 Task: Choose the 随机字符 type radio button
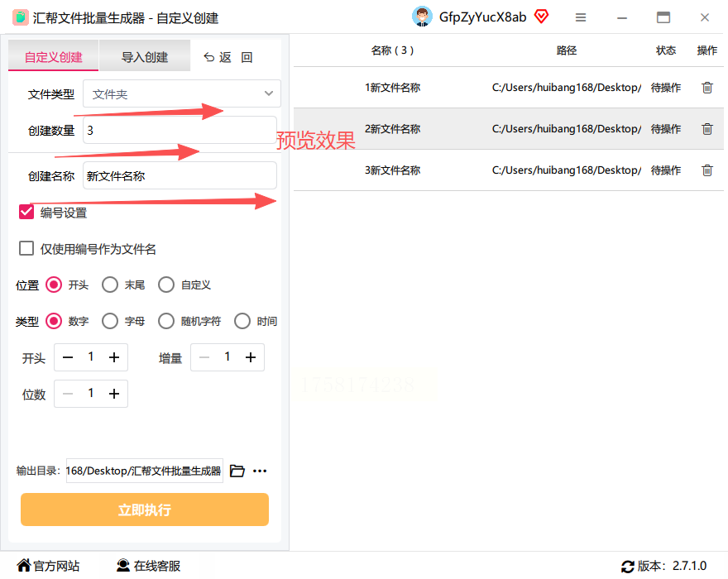166,321
